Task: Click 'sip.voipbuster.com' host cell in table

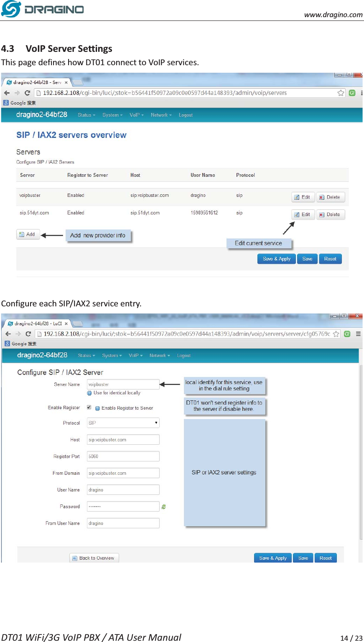Action: tap(150, 195)
